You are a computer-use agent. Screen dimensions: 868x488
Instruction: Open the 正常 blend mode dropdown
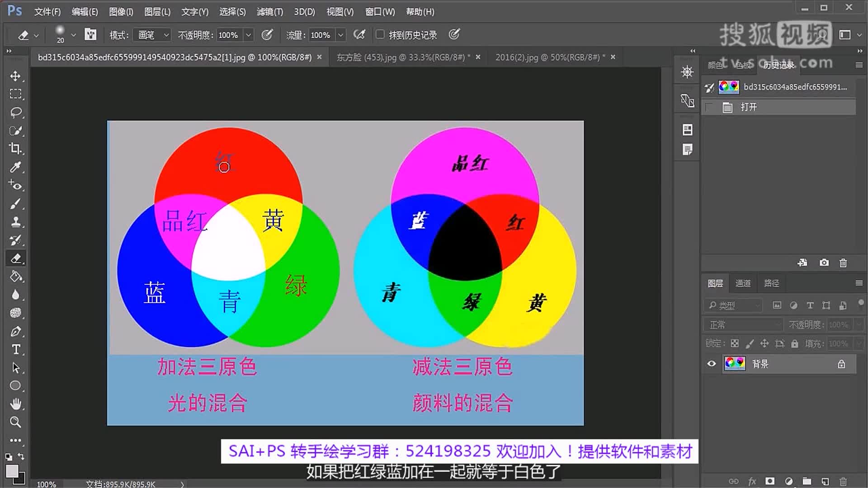[x=743, y=324]
